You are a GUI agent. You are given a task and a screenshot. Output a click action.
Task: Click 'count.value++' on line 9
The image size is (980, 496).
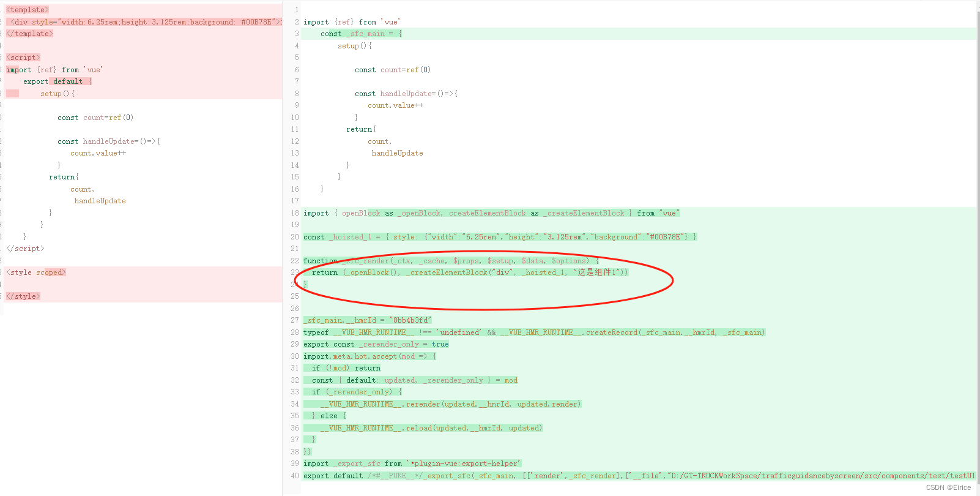(x=395, y=105)
